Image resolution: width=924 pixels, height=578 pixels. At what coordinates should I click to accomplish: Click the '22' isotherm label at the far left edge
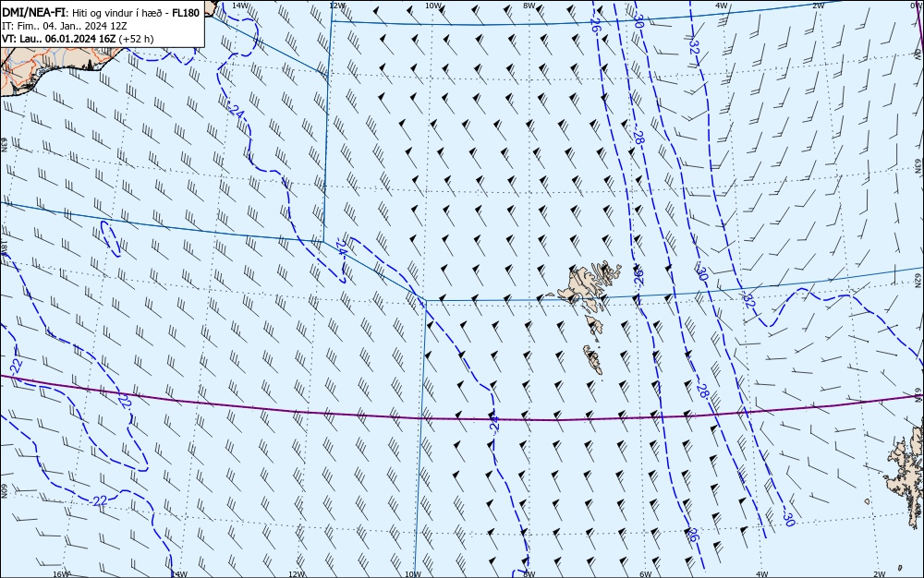click(x=18, y=366)
